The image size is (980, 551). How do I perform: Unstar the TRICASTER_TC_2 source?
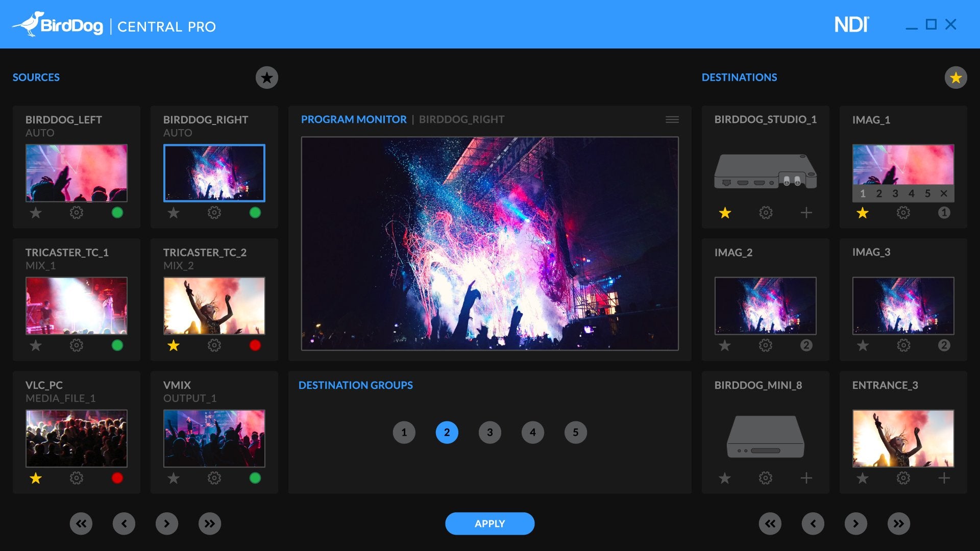pos(174,345)
